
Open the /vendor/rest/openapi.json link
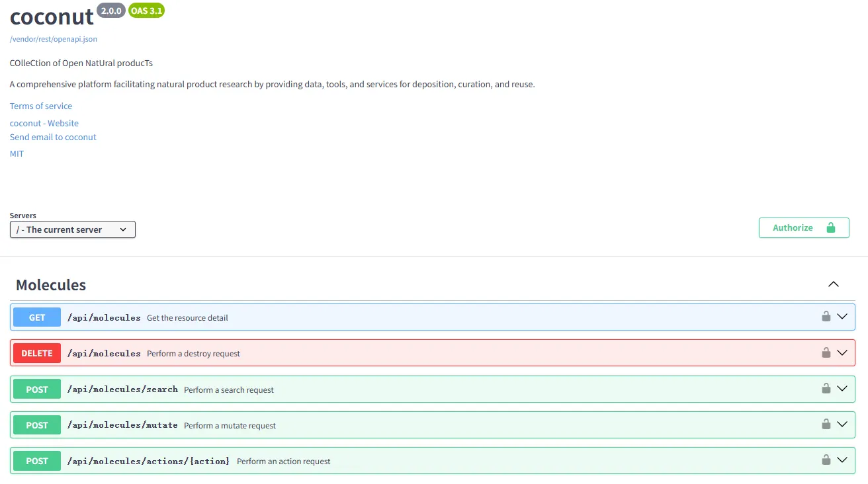54,39
